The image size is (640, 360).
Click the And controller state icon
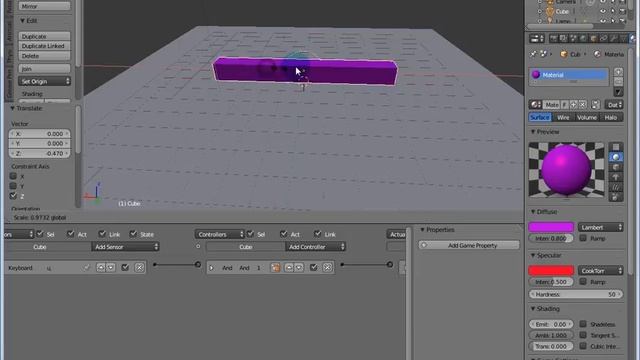(x=276, y=267)
